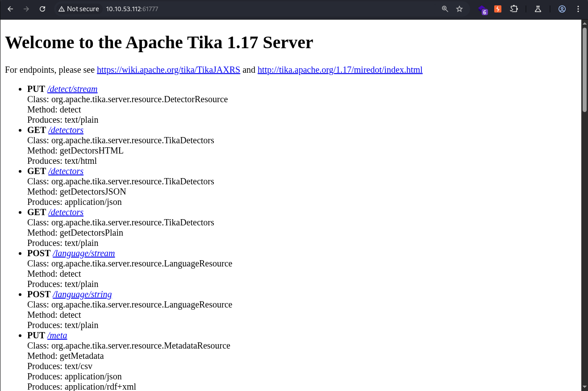588x391 pixels.
Task: Open the Chrome three-dot menu
Action: pyautogui.click(x=578, y=9)
